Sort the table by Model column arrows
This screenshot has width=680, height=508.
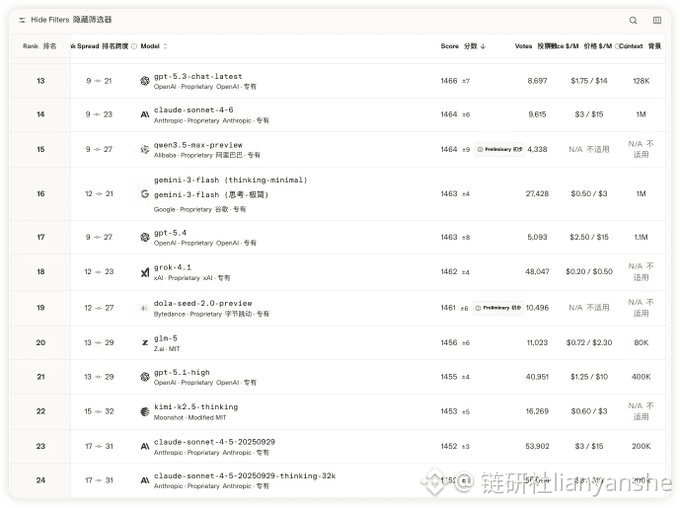click(x=165, y=47)
